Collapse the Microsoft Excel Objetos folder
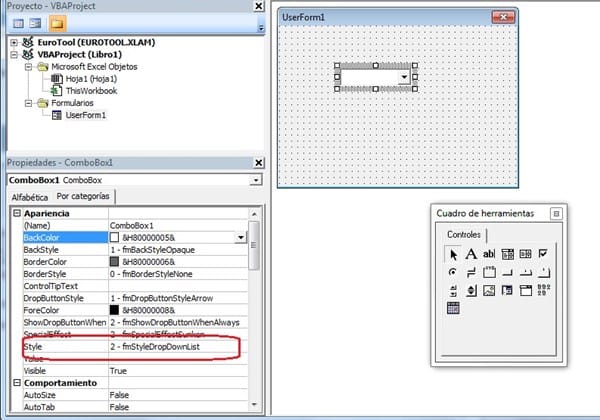Screen dimensions: 600x420 click(28, 67)
